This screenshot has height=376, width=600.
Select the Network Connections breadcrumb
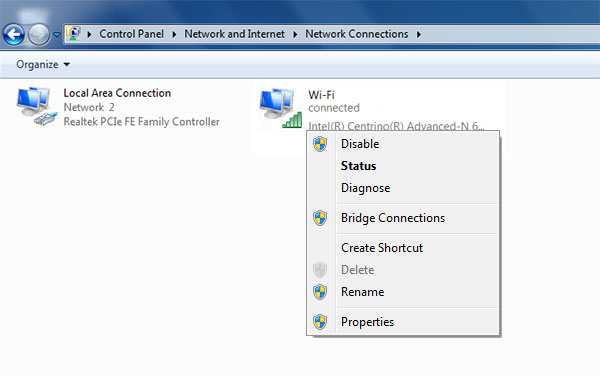357,34
